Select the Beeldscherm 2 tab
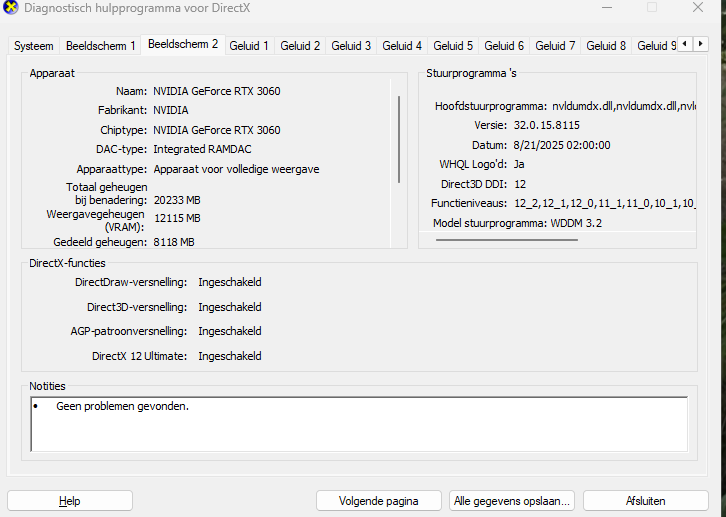 (183, 44)
